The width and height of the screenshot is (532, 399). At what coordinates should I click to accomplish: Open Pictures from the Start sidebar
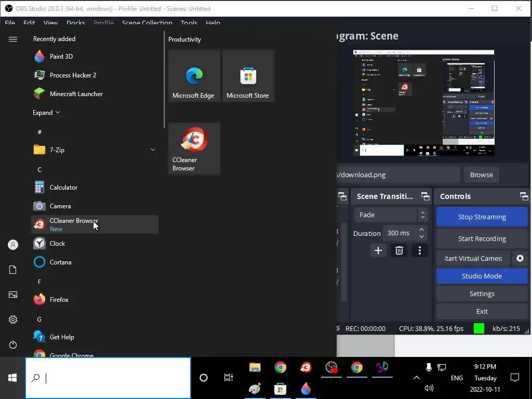pos(13,295)
